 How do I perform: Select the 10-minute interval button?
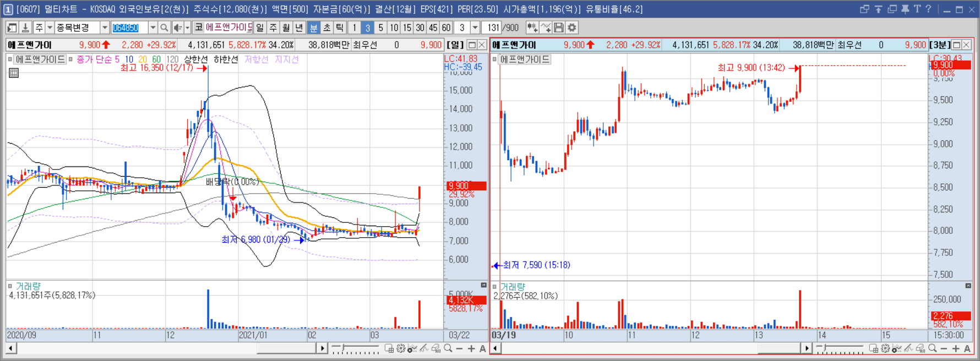pyautogui.click(x=394, y=28)
